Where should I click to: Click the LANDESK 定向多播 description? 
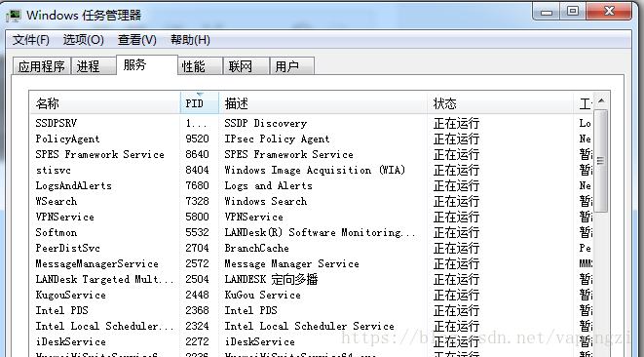tap(271, 280)
